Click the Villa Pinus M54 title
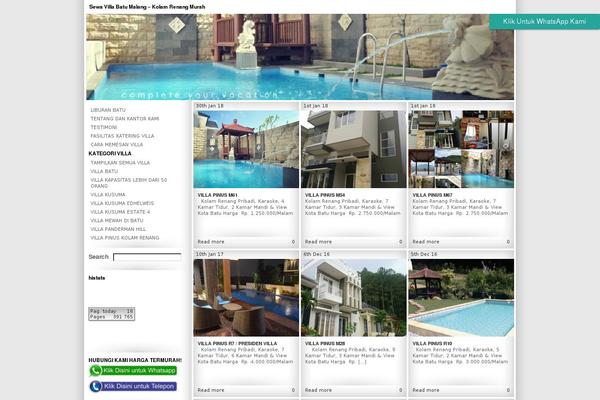The image size is (600, 400). 325,195
